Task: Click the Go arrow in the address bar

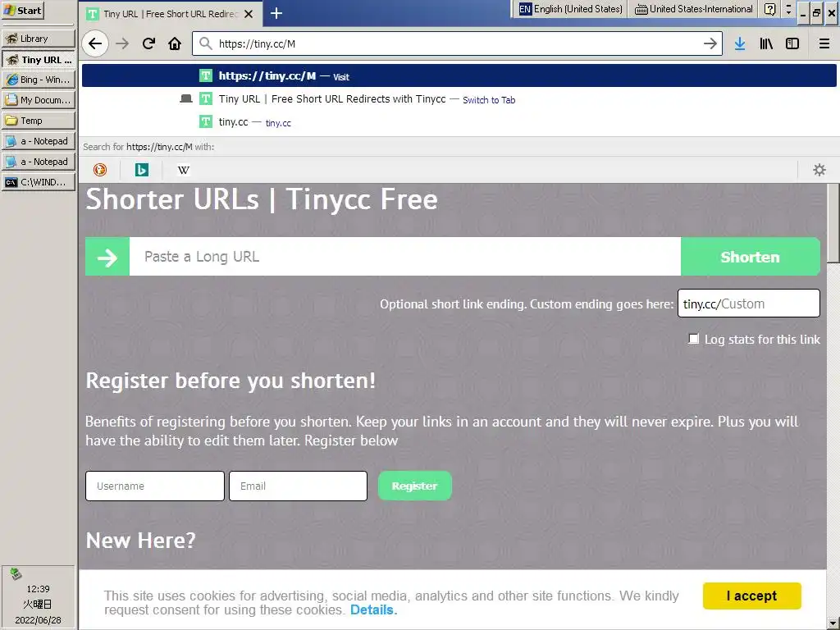Action: click(710, 44)
